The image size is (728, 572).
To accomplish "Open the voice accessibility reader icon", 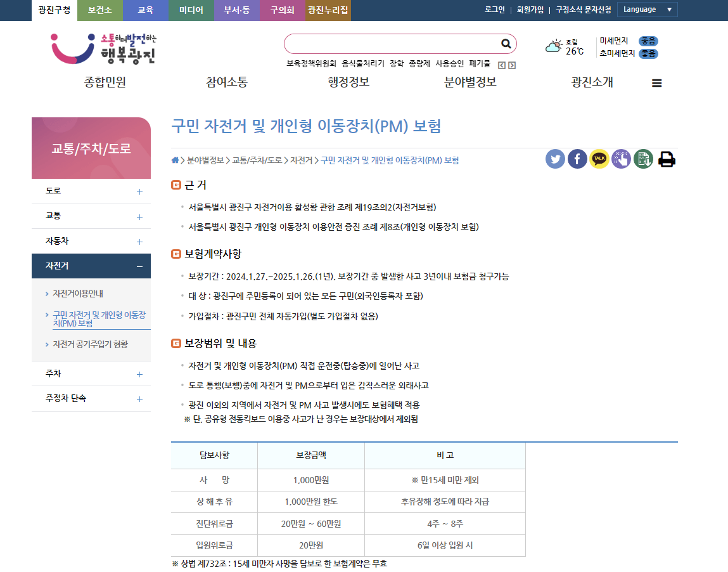I will click(x=621, y=159).
